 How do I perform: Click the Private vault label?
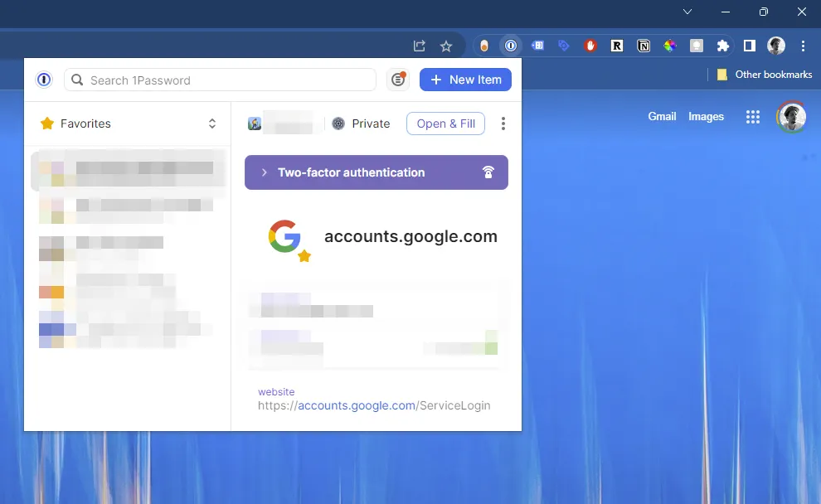(371, 124)
